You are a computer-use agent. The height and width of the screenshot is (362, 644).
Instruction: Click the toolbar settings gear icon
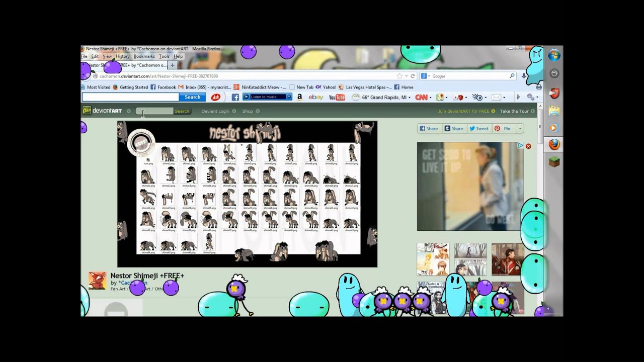530,97
